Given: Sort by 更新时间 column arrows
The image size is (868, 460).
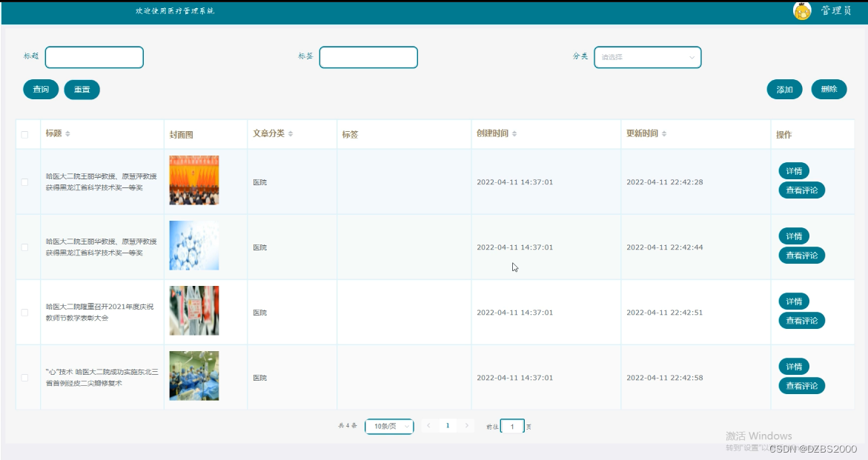Looking at the screenshot, I should (x=664, y=134).
